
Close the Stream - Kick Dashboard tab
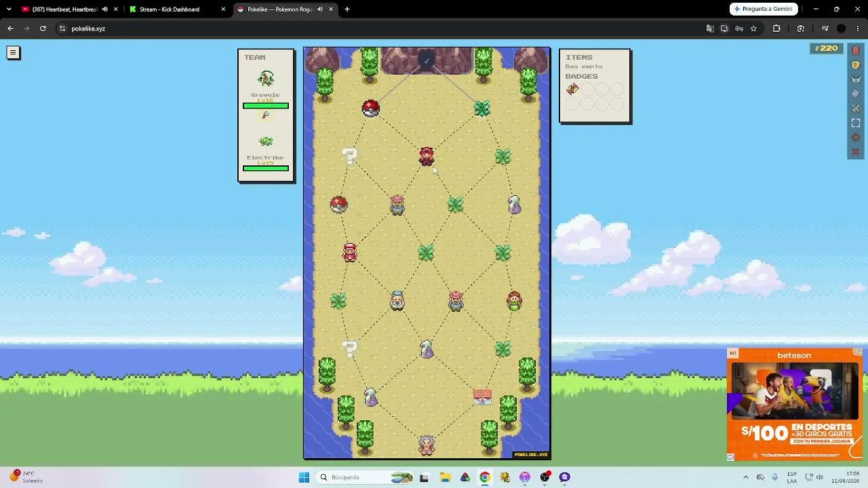[x=223, y=9]
